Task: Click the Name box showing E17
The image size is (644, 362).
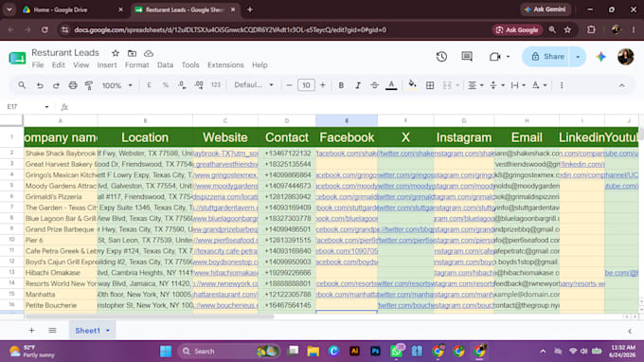Action: coord(27,107)
